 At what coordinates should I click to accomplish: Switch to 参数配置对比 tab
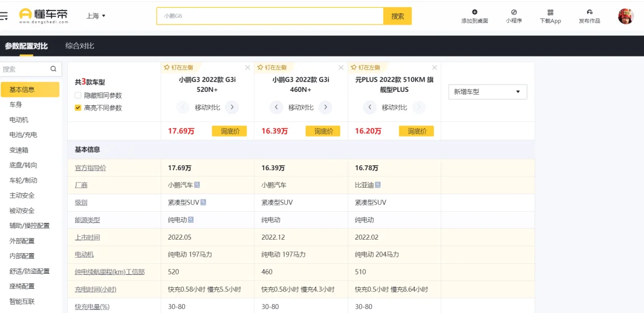coord(26,46)
